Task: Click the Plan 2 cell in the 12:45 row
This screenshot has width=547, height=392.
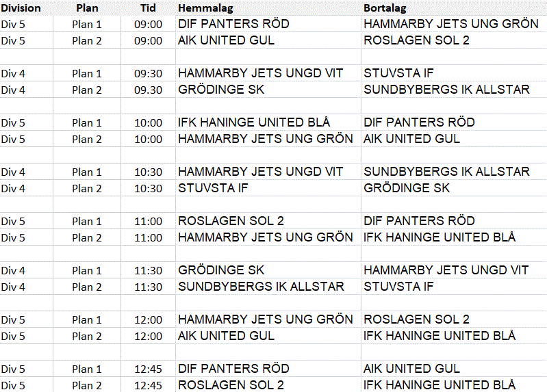Action: point(87,385)
